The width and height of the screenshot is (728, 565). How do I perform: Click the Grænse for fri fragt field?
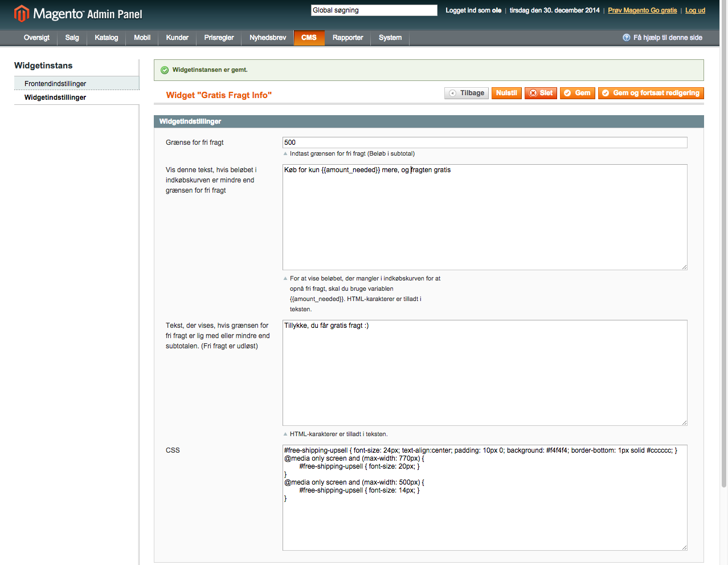(x=484, y=143)
